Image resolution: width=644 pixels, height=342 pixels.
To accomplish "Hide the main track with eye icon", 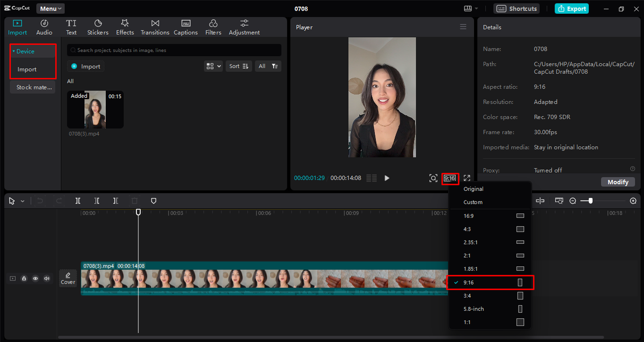I will pyautogui.click(x=35, y=278).
